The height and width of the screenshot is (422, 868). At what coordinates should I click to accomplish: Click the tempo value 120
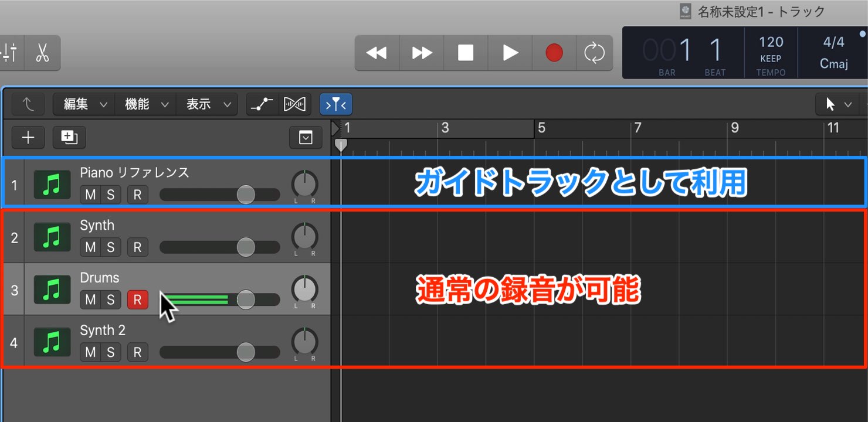(771, 42)
